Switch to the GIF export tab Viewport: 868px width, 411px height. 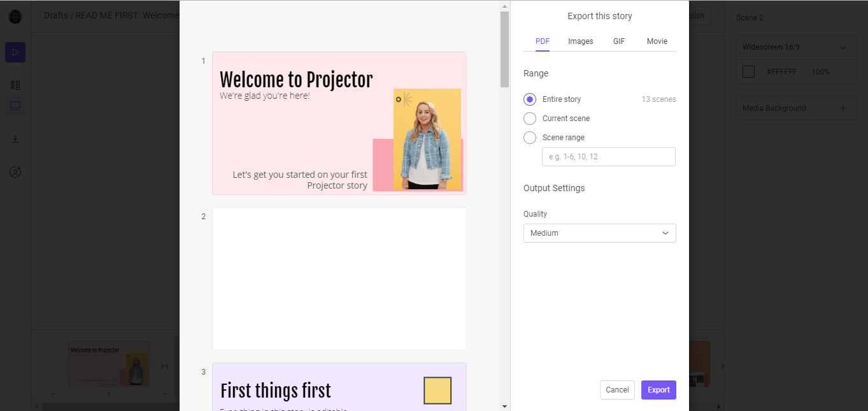(619, 41)
